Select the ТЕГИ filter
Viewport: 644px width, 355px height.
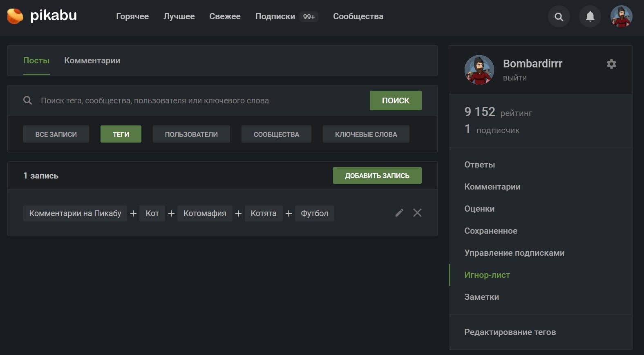(121, 134)
